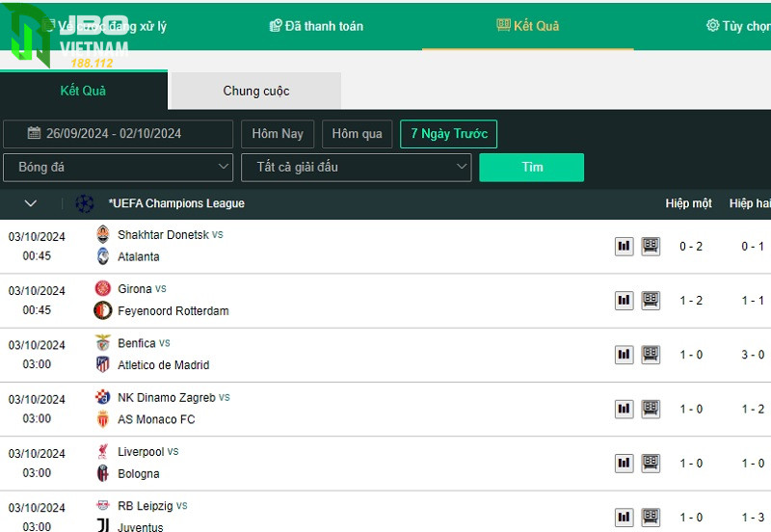Open statistics icon for Shakhtar Donetsk match

tap(624, 247)
